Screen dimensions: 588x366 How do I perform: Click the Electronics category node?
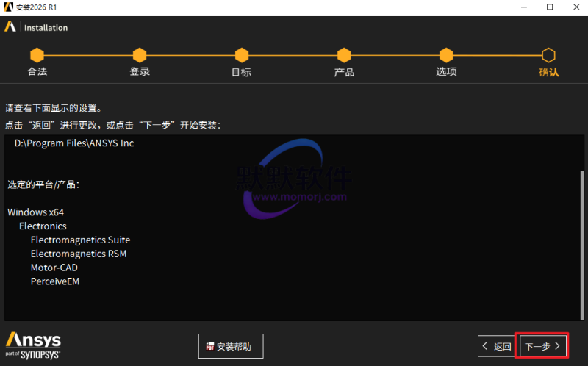pos(43,226)
